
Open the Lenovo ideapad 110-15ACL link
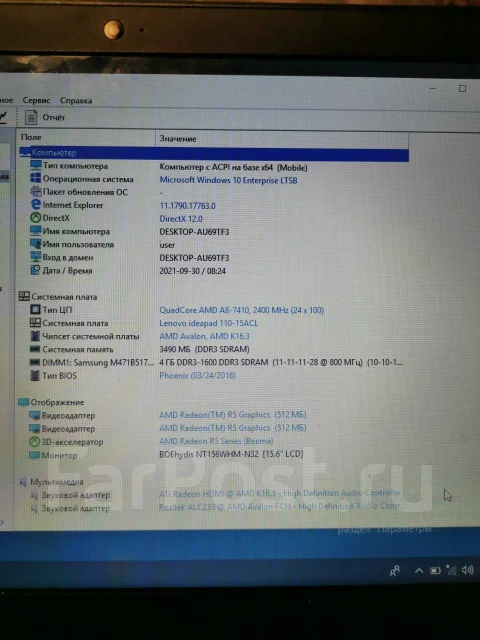[209, 323]
